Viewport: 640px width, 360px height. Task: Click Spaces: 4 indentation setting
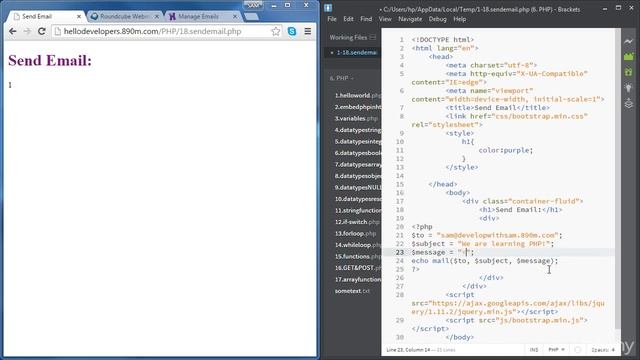click(x=603, y=350)
